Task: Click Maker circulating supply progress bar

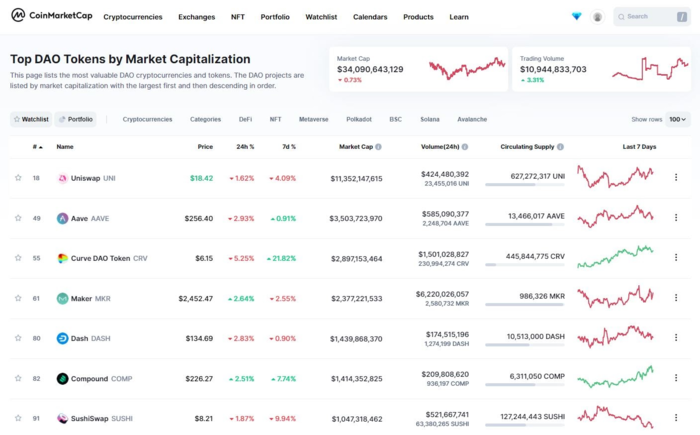Action: coord(525,305)
